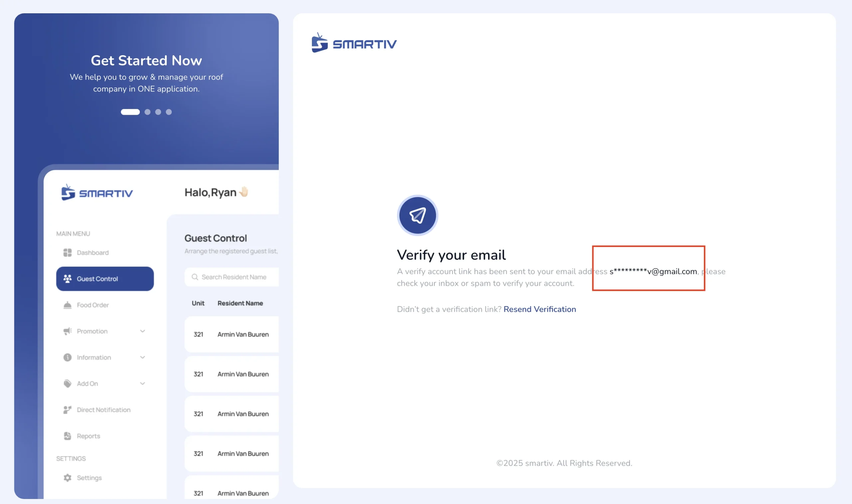Select the last carousel dot
Screen dimensions: 852x504
click(x=169, y=112)
